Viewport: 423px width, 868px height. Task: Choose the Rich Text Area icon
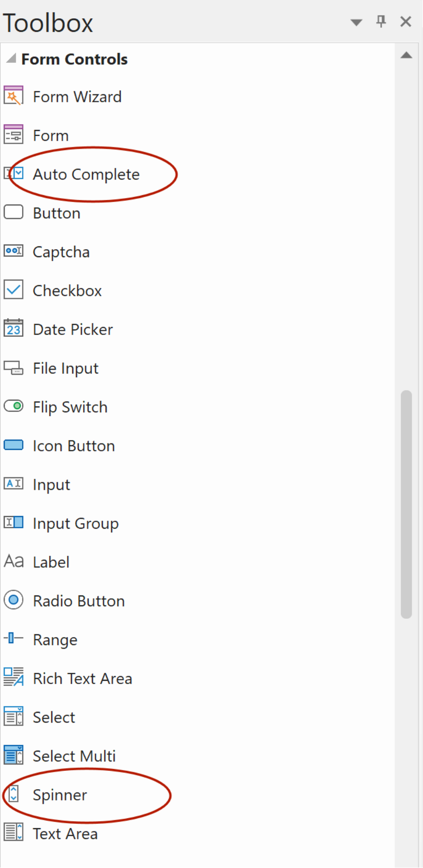(x=13, y=678)
